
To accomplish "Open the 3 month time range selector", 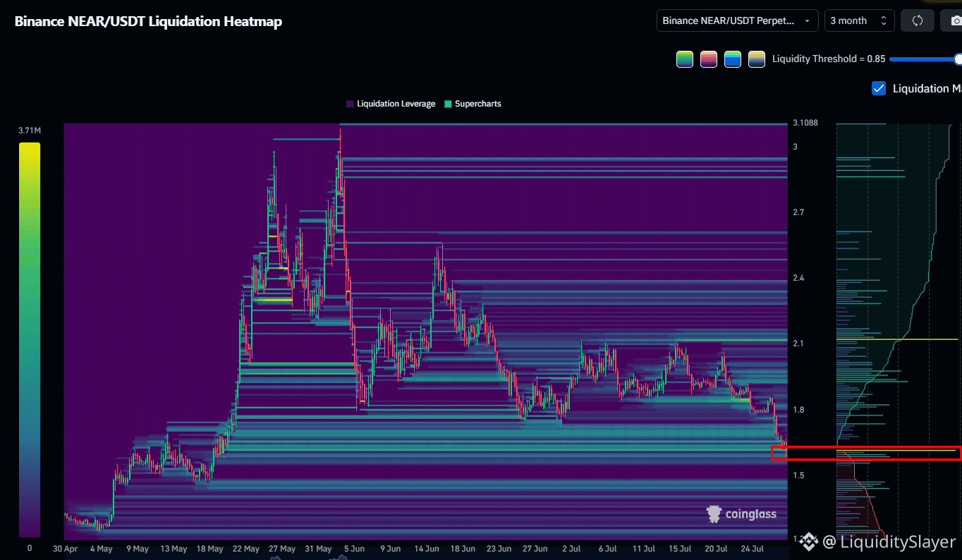I will point(859,20).
